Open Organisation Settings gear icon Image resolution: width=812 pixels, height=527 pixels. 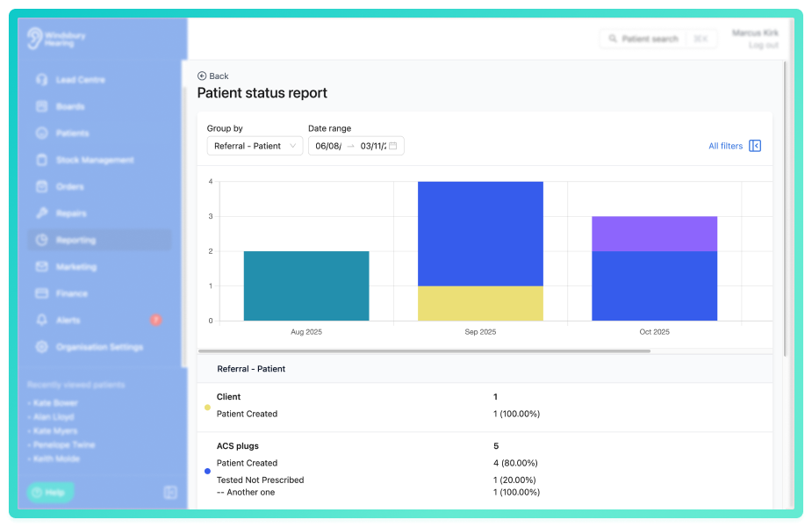click(42, 347)
